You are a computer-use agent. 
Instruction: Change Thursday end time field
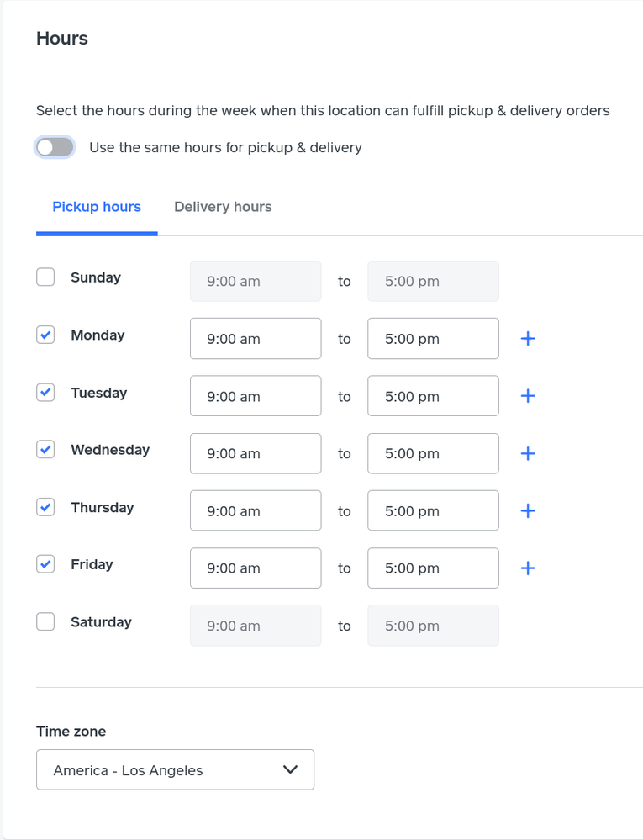433,510
